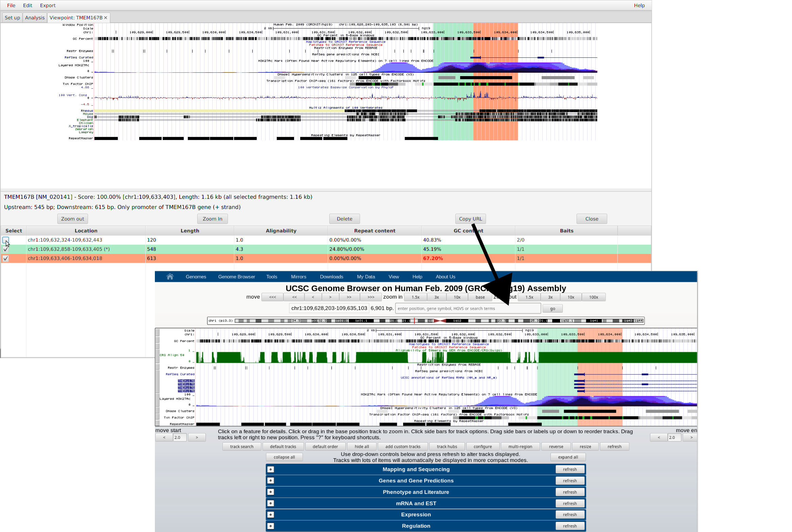Toggle selection for chr1:109,632,858 fragment
This screenshot has width=792, height=532.
[x=5, y=249]
